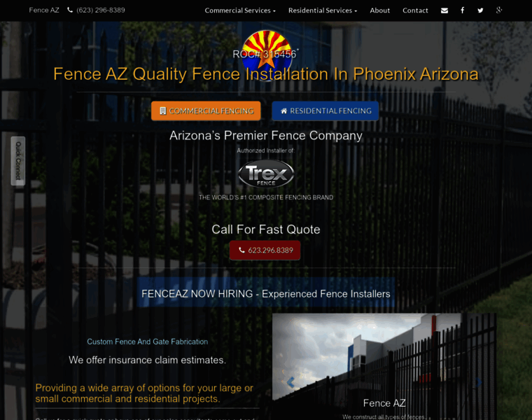Viewport: 532px width, 420px height.
Task: Open the Contact menu item
Action: click(415, 10)
